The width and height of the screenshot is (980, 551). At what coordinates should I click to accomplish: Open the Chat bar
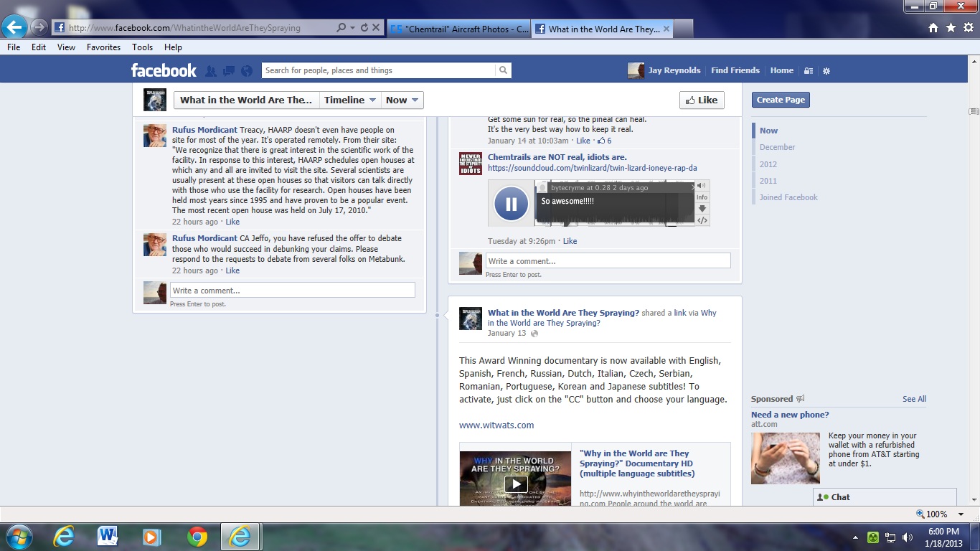click(885, 497)
